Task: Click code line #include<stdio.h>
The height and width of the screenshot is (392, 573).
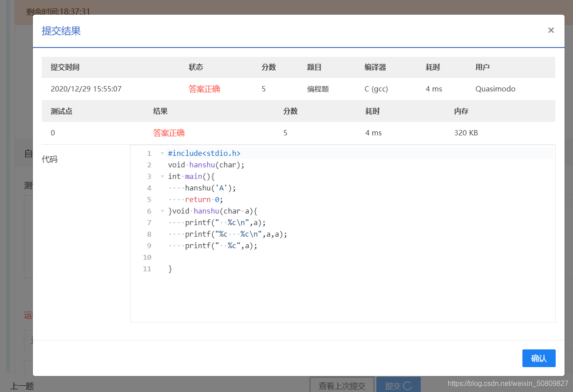Action: point(204,153)
